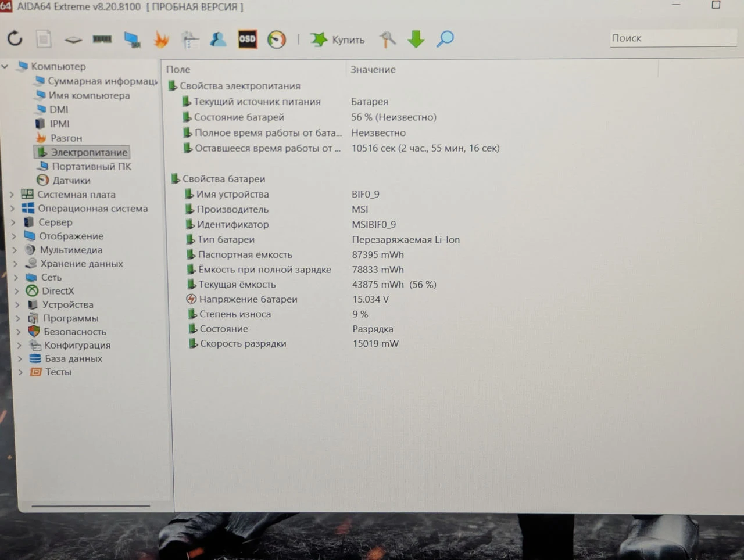
Task: Click the Refresh toolbar icon
Action: pyautogui.click(x=15, y=39)
